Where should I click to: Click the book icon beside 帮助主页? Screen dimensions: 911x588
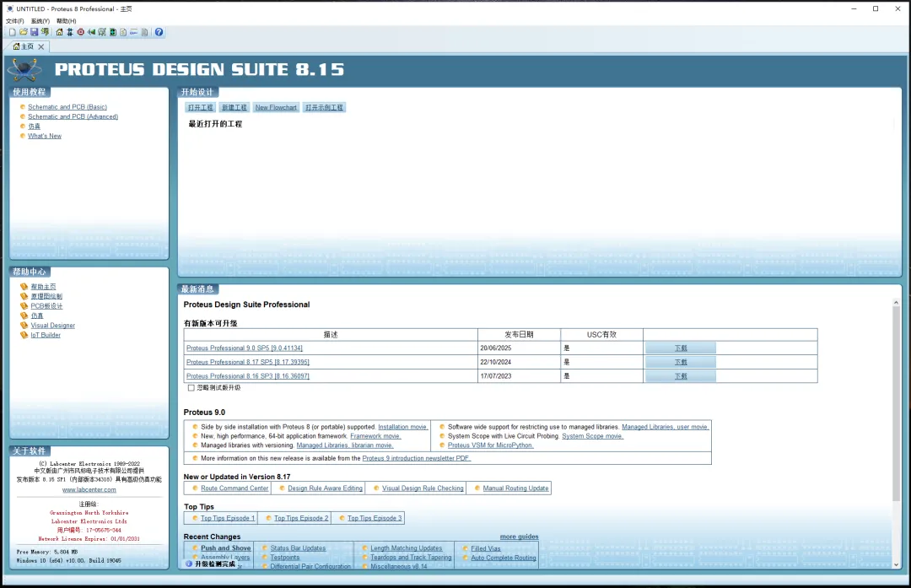tap(24, 287)
